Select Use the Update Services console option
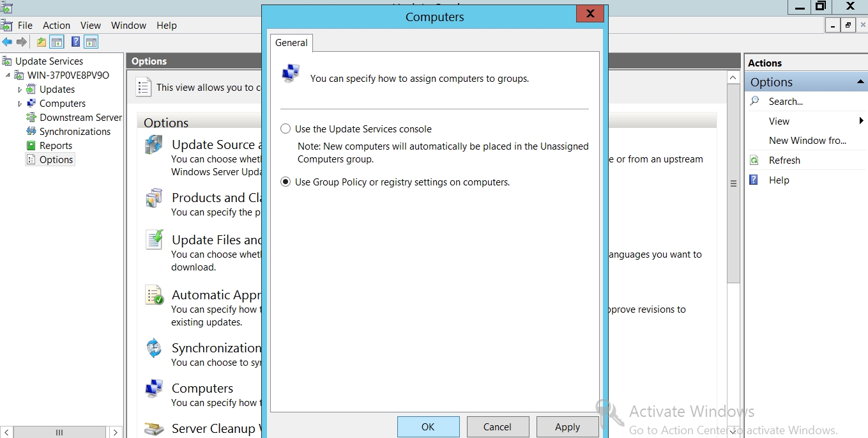The image size is (868, 438). 286,129
